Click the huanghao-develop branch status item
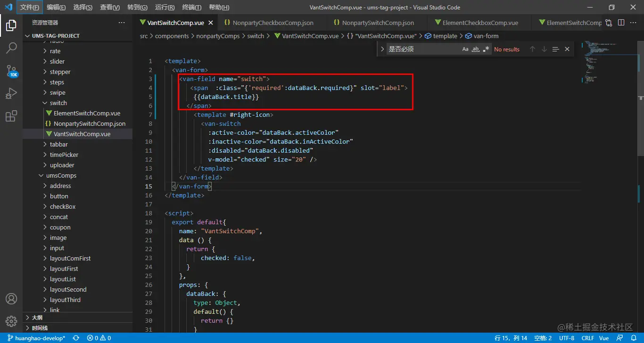Viewport: 644px width, 343px height. [x=36, y=338]
